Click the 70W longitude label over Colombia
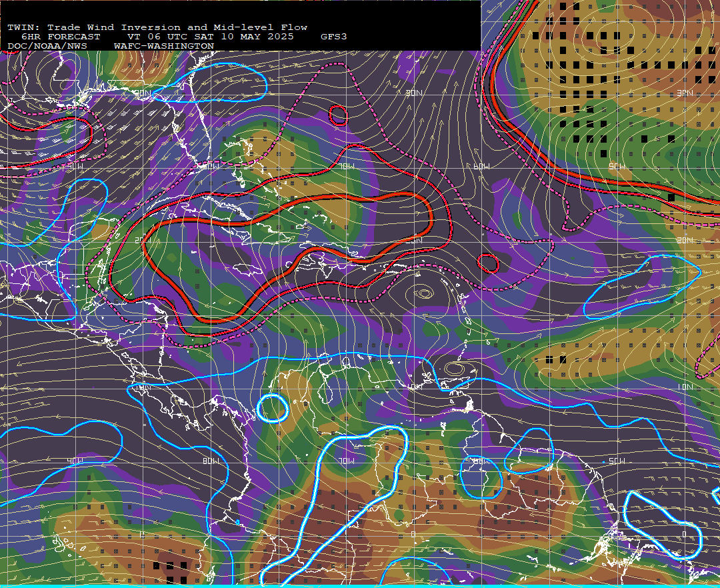The width and height of the screenshot is (720, 588). [x=346, y=461]
